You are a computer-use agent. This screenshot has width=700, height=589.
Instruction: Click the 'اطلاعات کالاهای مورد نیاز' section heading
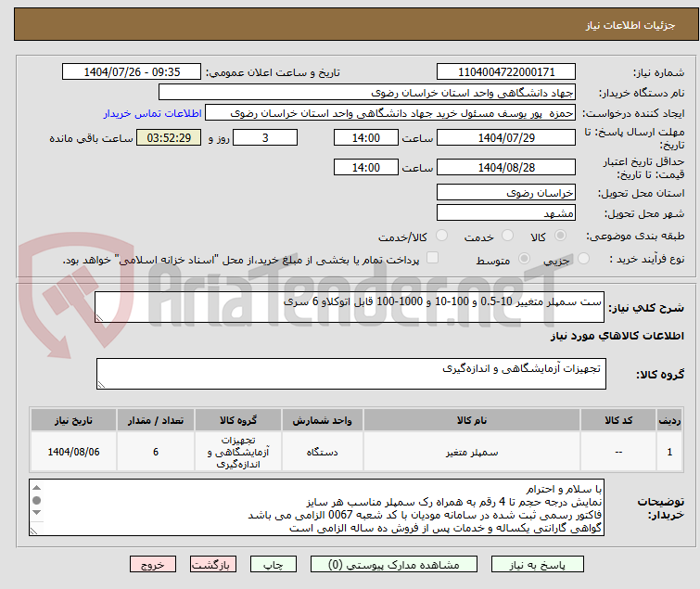point(617,336)
